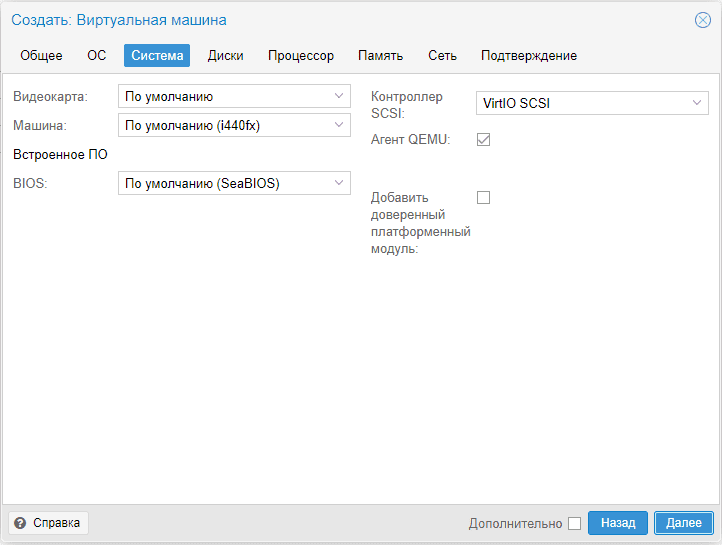This screenshot has height=545, width=722.
Task: Go to the Подтверждение tab
Action: tap(529, 56)
